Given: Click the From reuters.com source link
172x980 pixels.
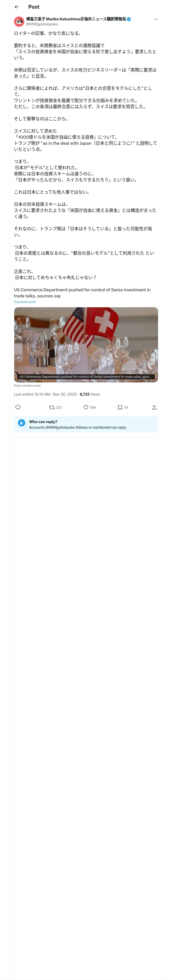Looking at the screenshot, I should pyautogui.click(x=27, y=385).
